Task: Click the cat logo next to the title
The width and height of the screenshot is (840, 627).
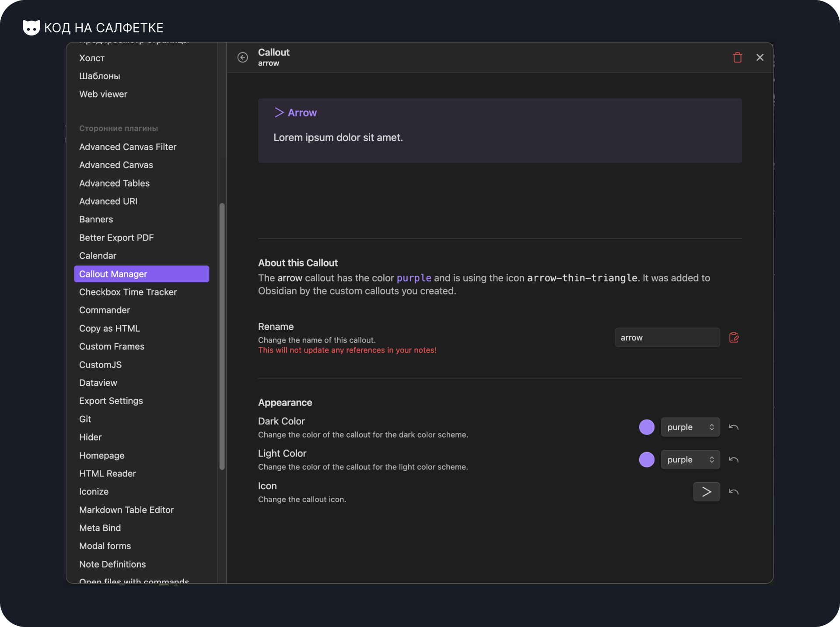Action: (31, 27)
